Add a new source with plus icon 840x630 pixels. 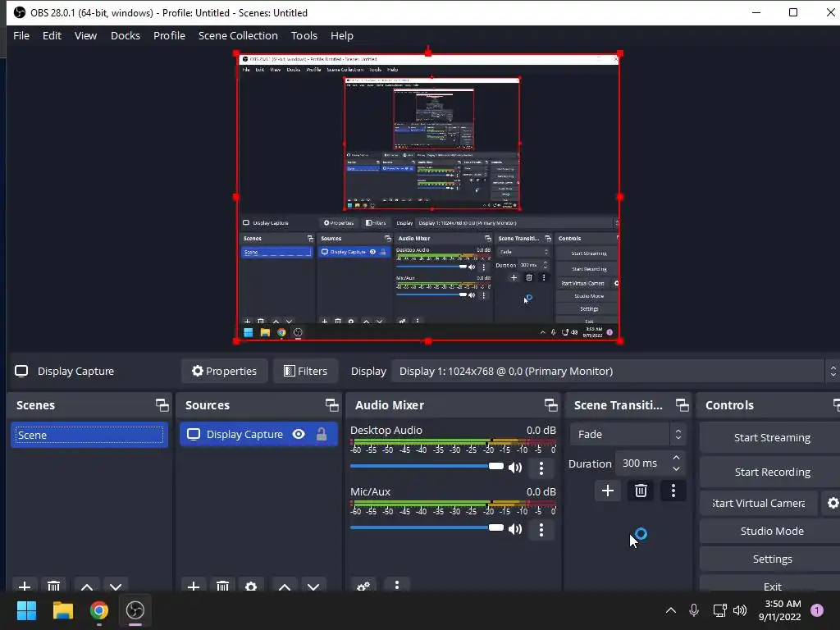194,586
